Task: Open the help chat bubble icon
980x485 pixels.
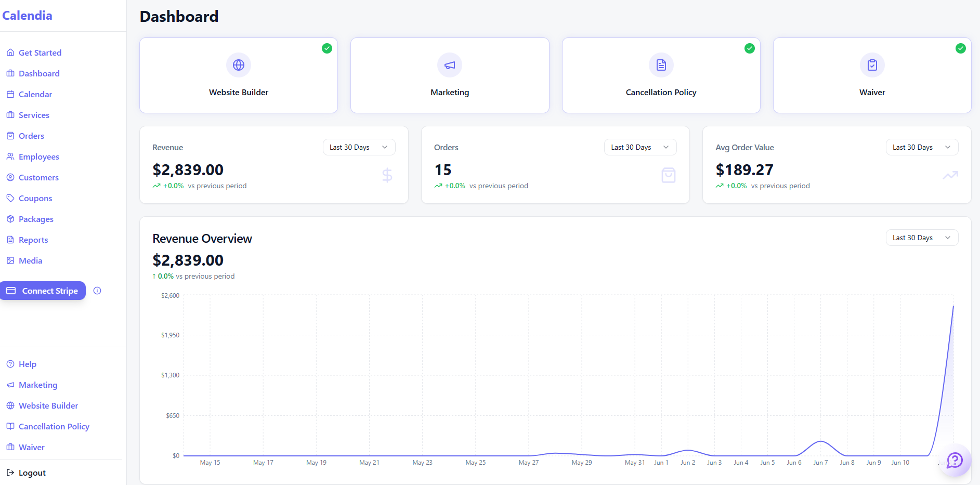Action: pos(955,460)
